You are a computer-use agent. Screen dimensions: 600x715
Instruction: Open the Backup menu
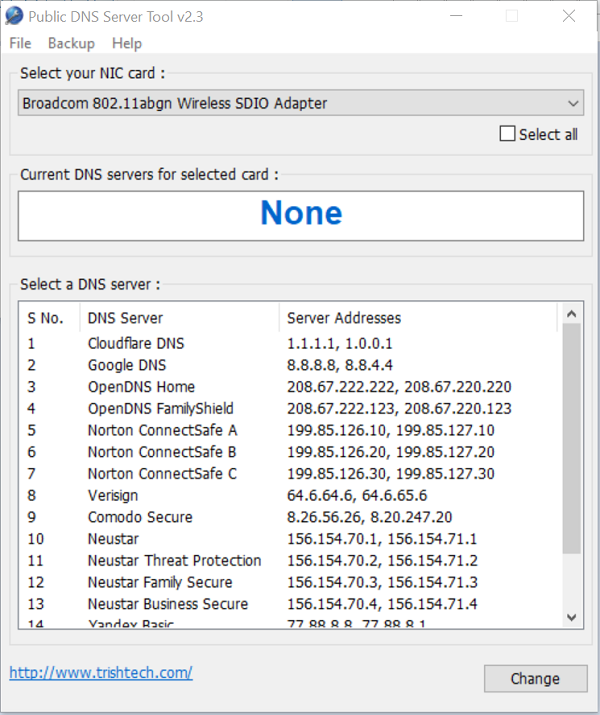click(x=71, y=43)
